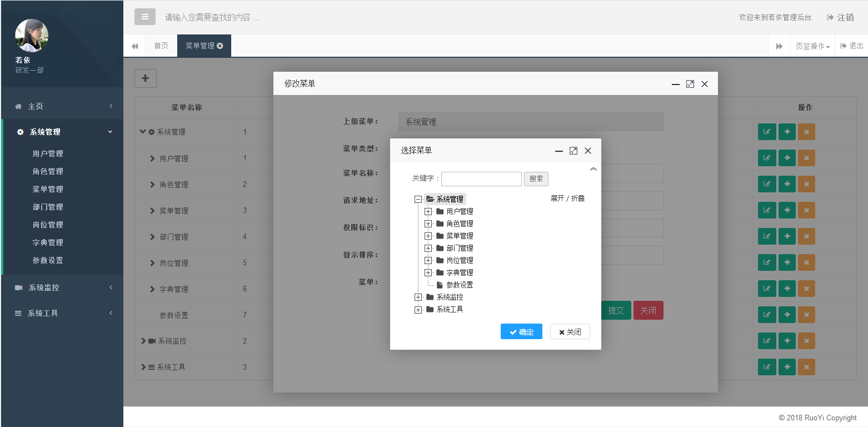868x427 pixels.
Task: Click the 退出 exit button
Action: click(852, 46)
